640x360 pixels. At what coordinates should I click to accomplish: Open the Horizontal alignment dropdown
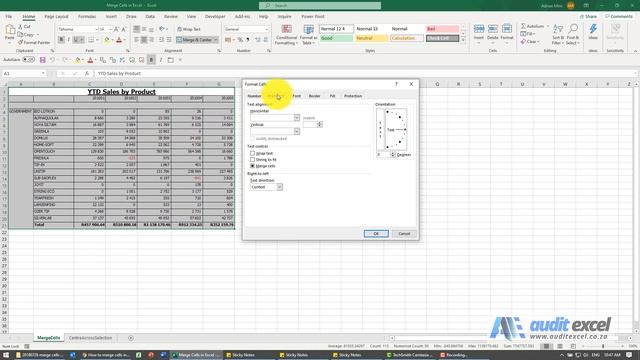(x=297, y=118)
